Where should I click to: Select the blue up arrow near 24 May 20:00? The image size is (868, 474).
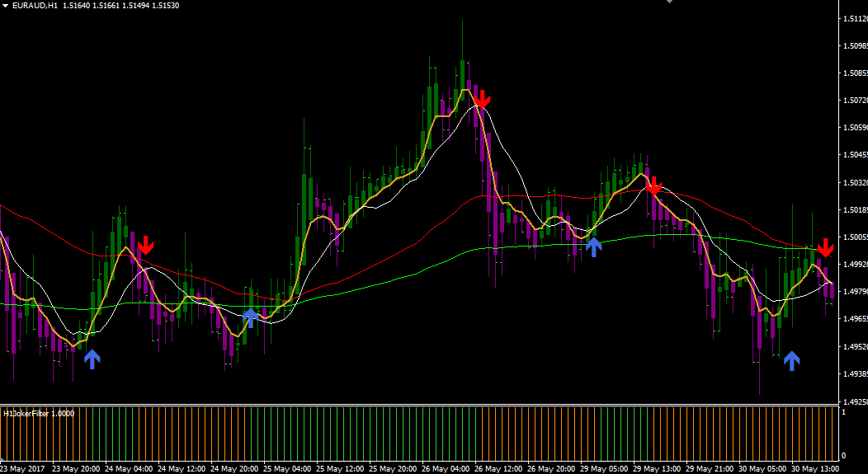[x=250, y=317]
